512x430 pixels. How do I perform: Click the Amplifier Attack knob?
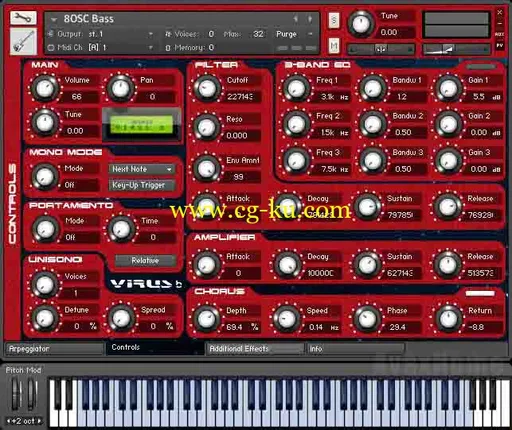click(x=207, y=265)
